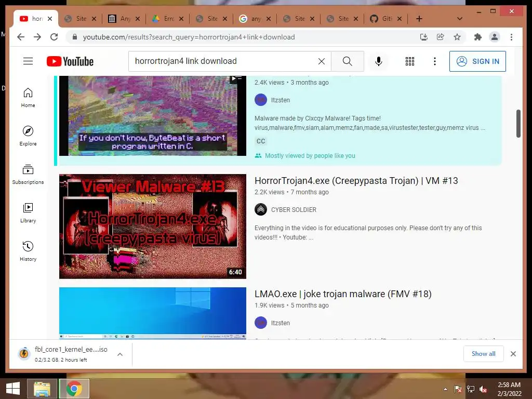This screenshot has width=532, height=399.
Task: Open the CYBER SOLDIER channel avatar
Action: click(x=261, y=209)
